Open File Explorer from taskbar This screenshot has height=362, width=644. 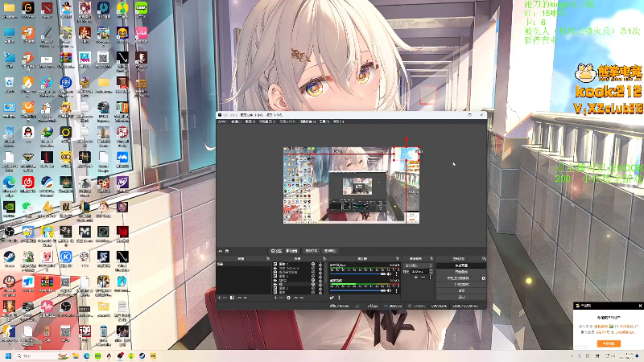tap(76, 356)
